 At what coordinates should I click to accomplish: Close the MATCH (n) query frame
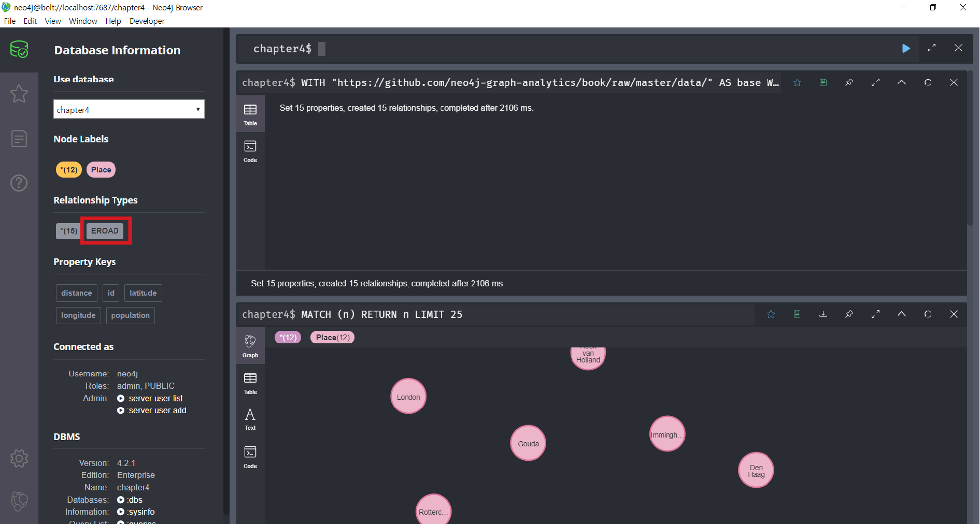pyautogui.click(x=954, y=314)
